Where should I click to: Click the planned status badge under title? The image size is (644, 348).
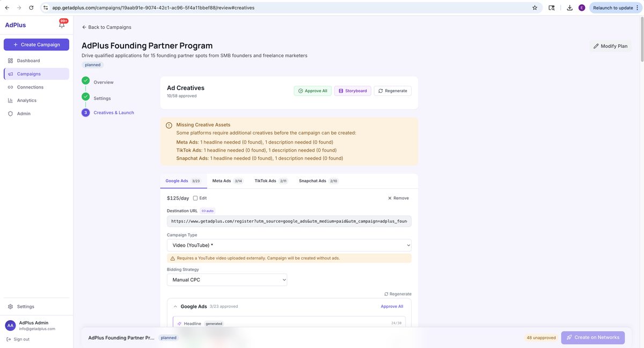click(x=92, y=65)
